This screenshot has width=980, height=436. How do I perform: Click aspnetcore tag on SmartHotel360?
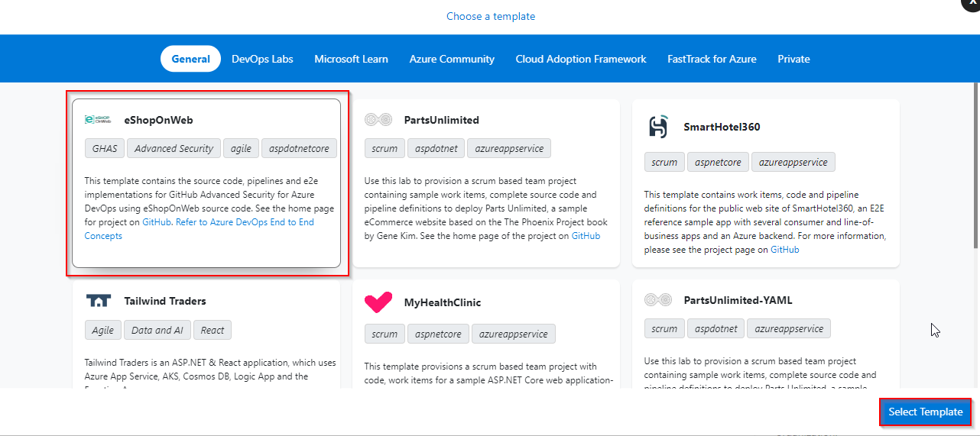tap(718, 162)
